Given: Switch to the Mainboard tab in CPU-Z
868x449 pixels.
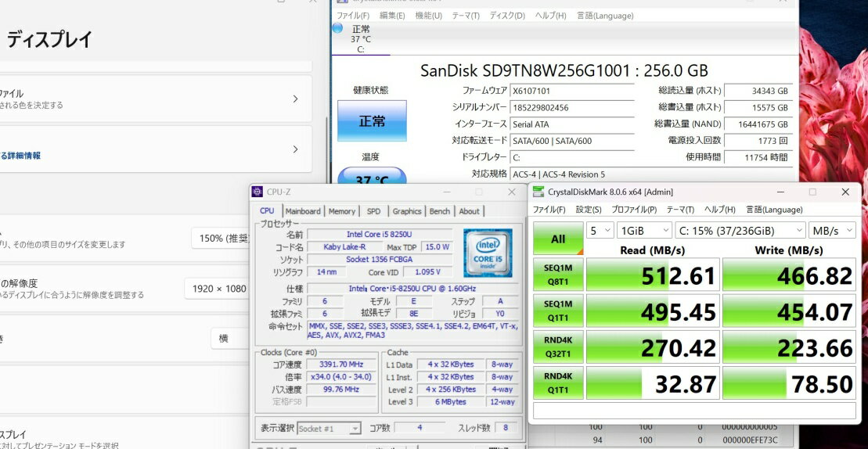Looking at the screenshot, I should (302, 211).
